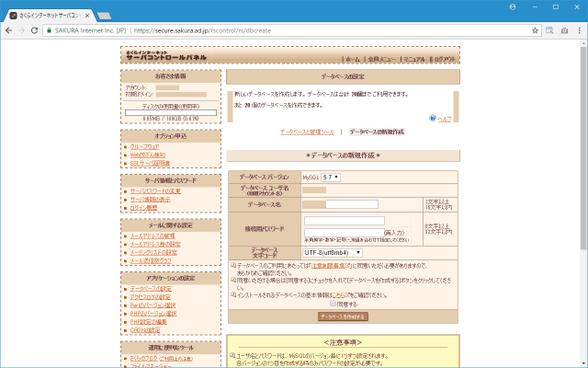Click データベースの設定 in sidebar
The width and height of the screenshot is (588, 368).
pyautogui.click(x=151, y=288)
